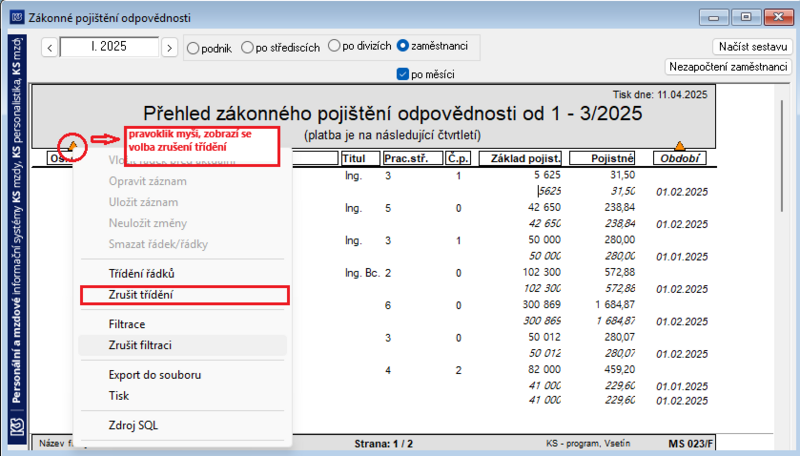Click the Č.p. column header
The width and height of the screenshot is (800, 456).
pos(458,159)
